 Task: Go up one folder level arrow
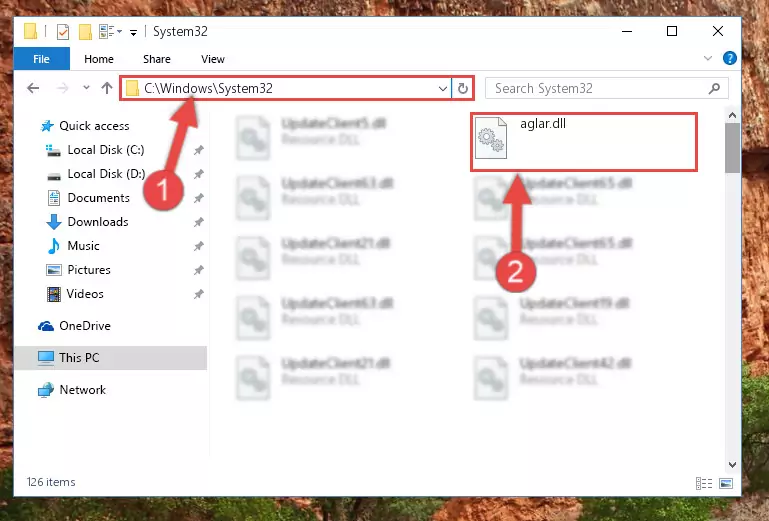coord(107,88)
